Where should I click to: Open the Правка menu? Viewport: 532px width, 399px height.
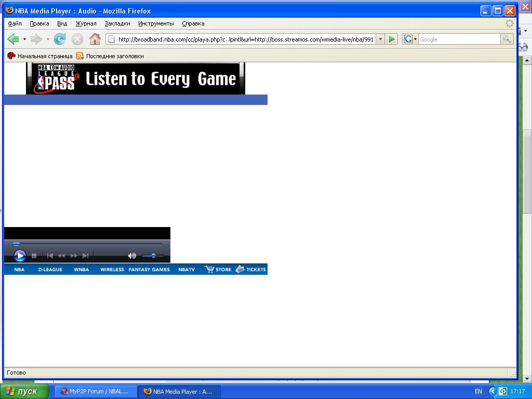(x=39, y=23)
